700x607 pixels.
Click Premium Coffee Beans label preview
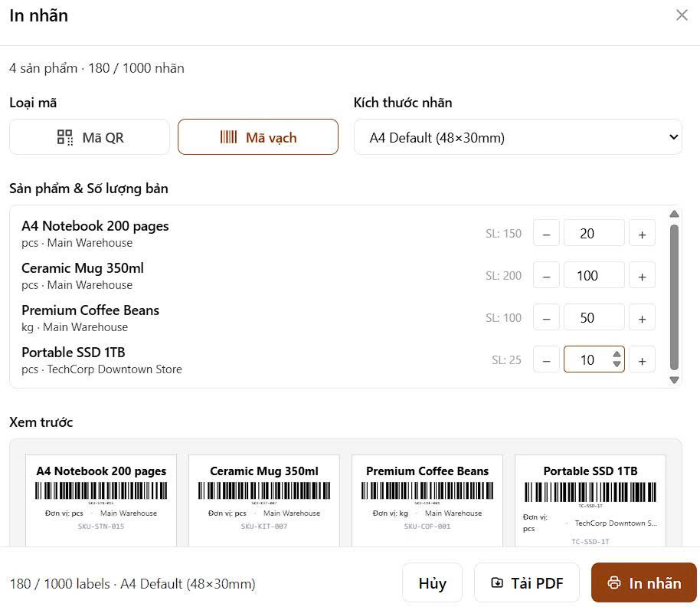click(427, 500)
